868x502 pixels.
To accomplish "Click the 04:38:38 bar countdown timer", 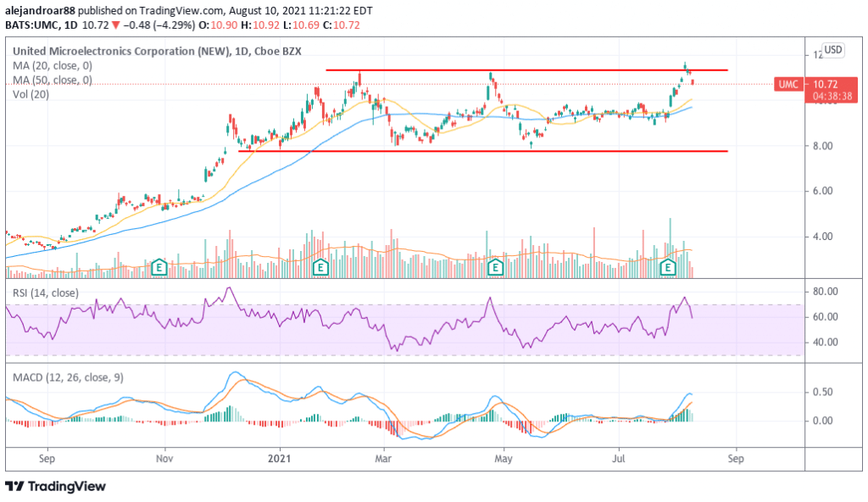I will 832,97.
